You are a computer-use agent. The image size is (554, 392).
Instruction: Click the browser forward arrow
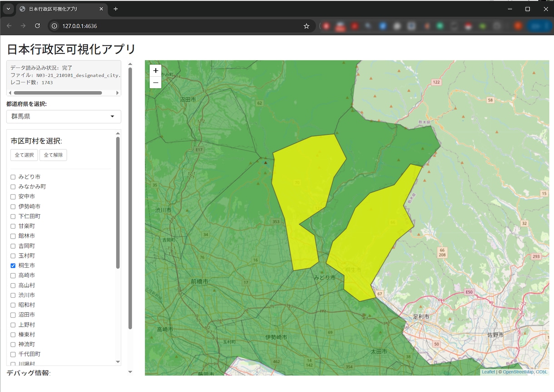pyautogui.click(x=23, y=26)
